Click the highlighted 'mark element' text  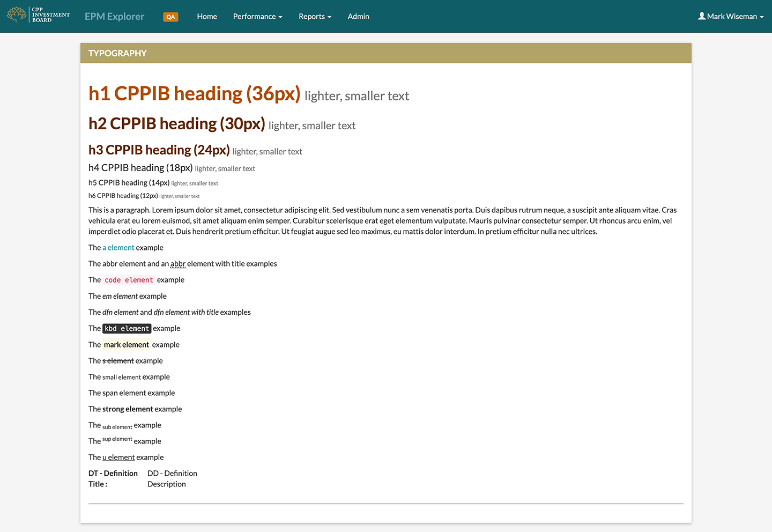coord(127,345)
